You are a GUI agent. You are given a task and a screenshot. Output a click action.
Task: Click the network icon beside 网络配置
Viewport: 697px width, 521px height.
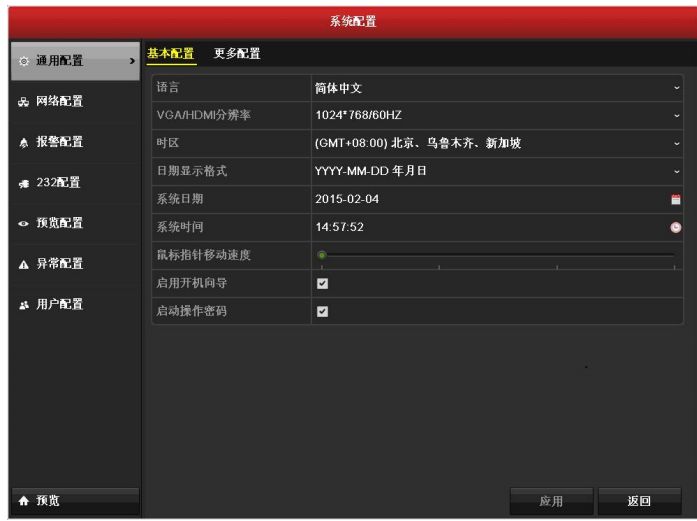click(x=24, y=102)
